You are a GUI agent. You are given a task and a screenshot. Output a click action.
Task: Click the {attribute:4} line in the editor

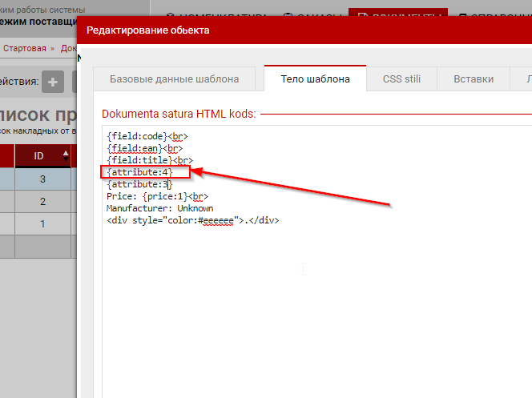tap(139, 172)
